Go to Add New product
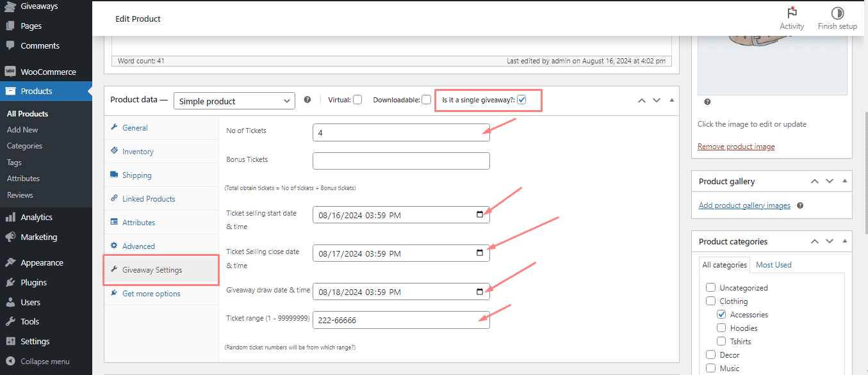This screenshot has height=375, width=868. click(22, 130)
